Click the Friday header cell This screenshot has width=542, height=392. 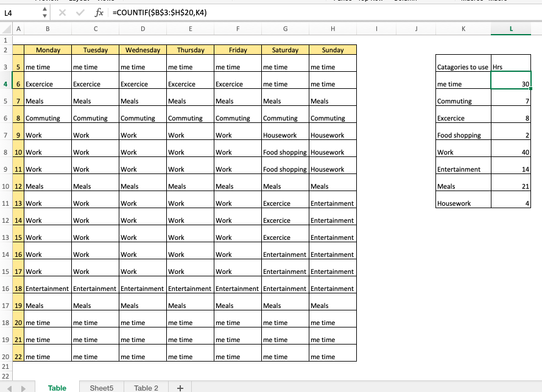pyautogui.click(x=238, y=50)
